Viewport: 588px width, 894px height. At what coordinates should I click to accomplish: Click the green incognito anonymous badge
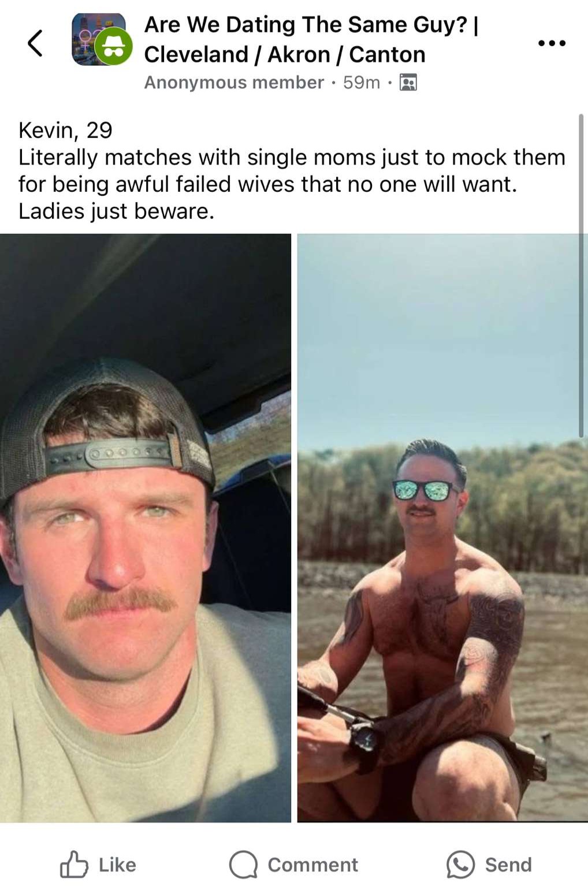coord(113,46)
